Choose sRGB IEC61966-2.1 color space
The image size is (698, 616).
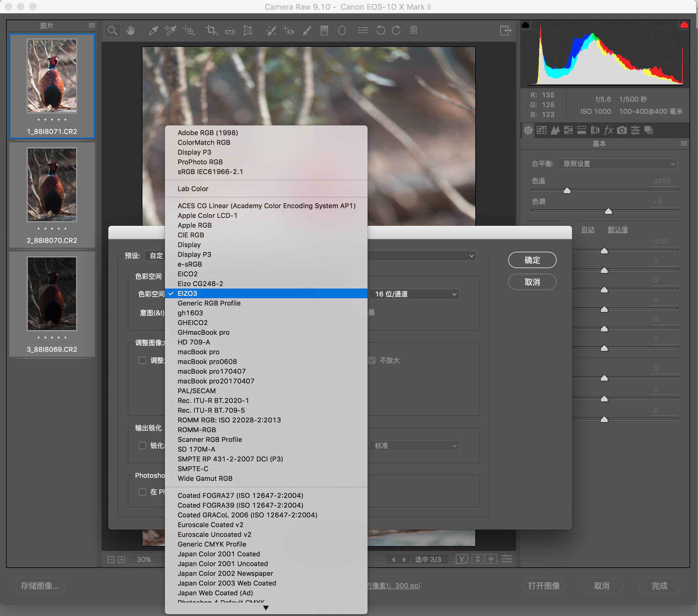coord(266,172)
